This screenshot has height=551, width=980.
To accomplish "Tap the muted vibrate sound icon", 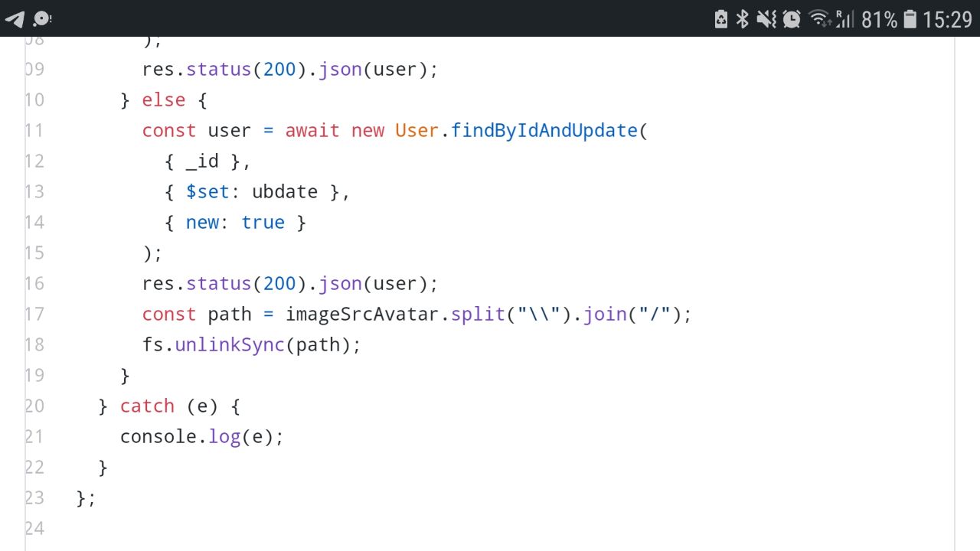I will point(766,19).
